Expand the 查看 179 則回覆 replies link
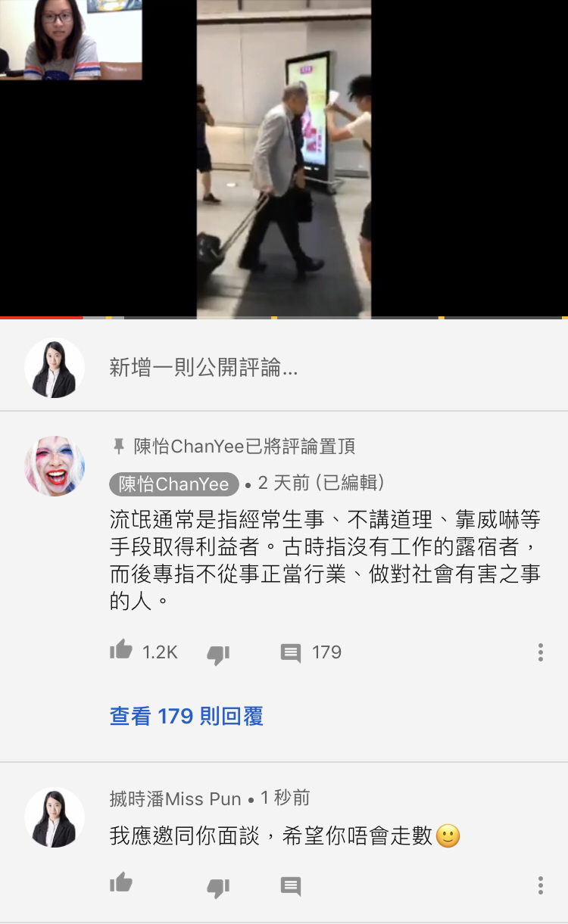Image resolution: width=568 pixels, height=924 pixels. pyautogui.click(x=186, y=716)
